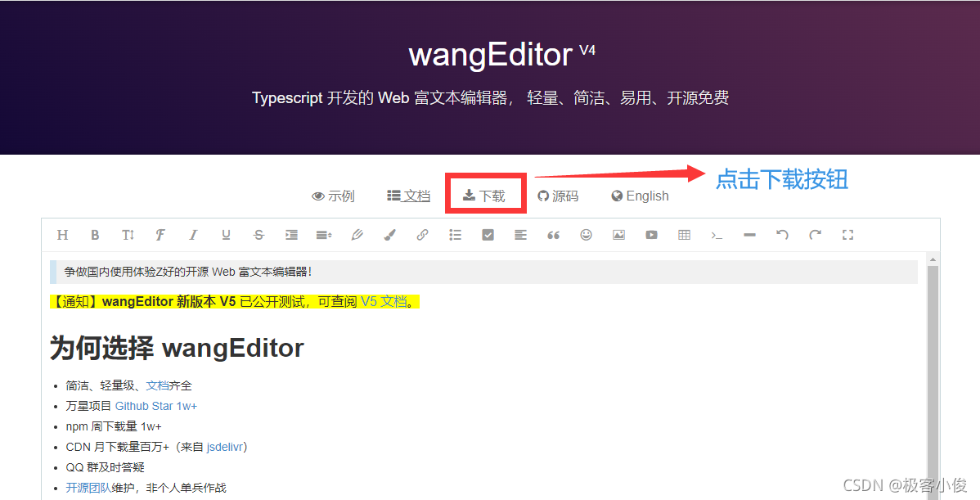This screenshot has width=980, height=500.
Task: Redo the last edit
Action: click(815, 235)
